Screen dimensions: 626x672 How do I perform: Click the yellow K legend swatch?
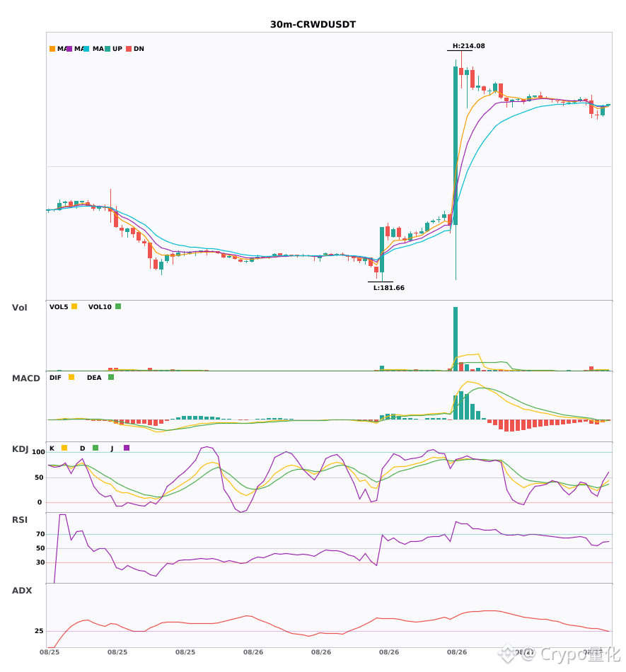click(64, 448)
